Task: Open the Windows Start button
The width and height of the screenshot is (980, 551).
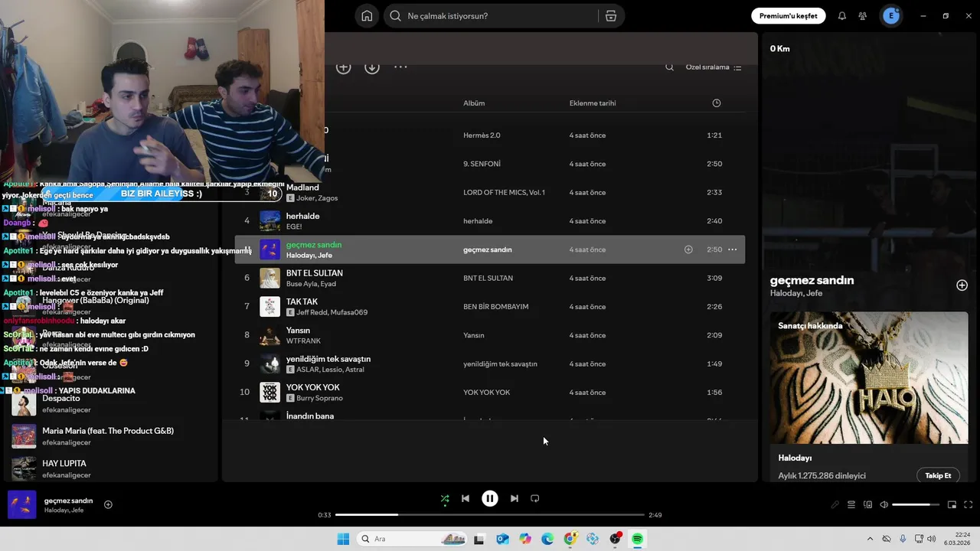Action: click(343, 539)
